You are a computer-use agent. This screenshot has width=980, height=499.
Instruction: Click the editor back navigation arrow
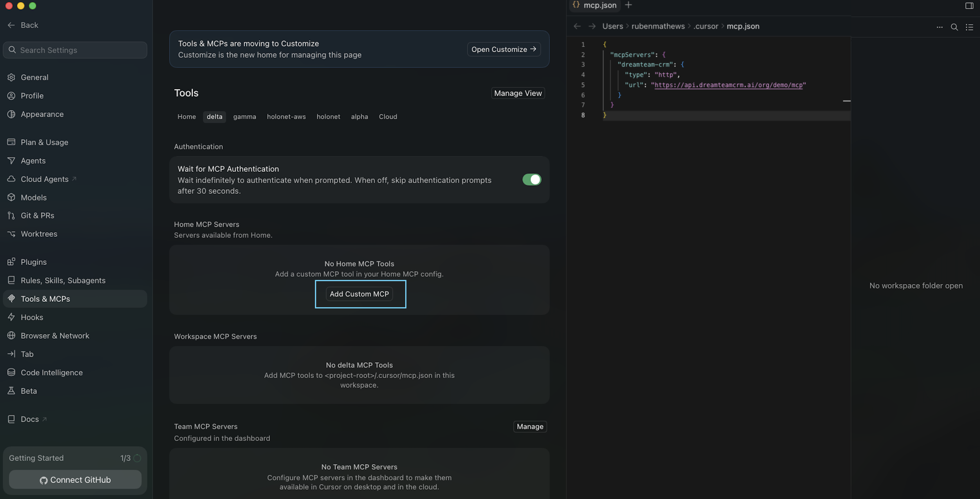(x=577, y=26)
